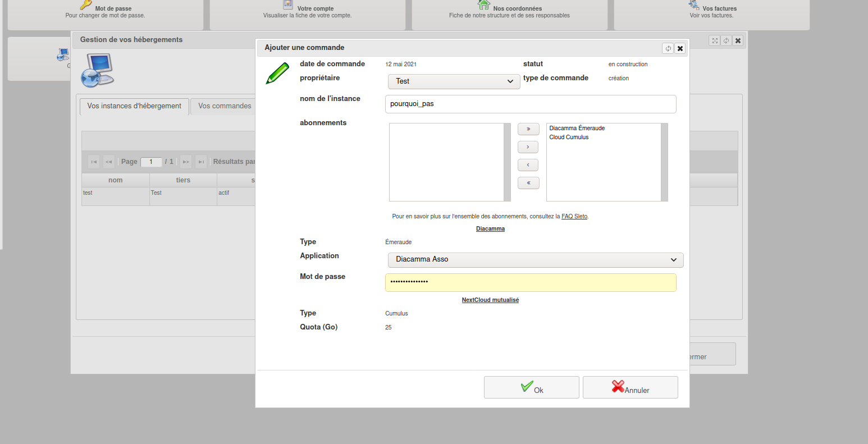This screenshot has width=868, height=444.
Task: Switch to the Vos commandes tab
Action: (225, 106)
